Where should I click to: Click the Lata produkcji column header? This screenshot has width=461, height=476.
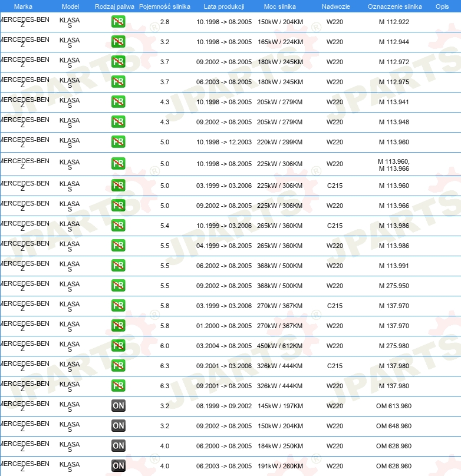coord(224,6)
